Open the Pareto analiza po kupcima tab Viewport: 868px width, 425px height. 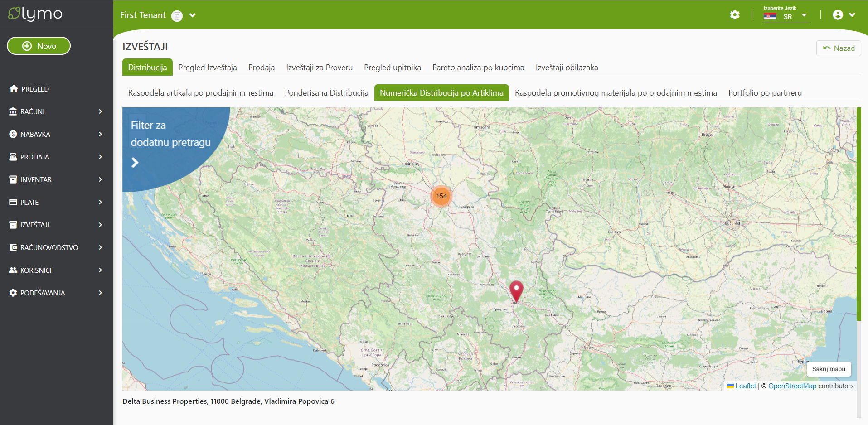pyautogui.click(x=478, y=68)
